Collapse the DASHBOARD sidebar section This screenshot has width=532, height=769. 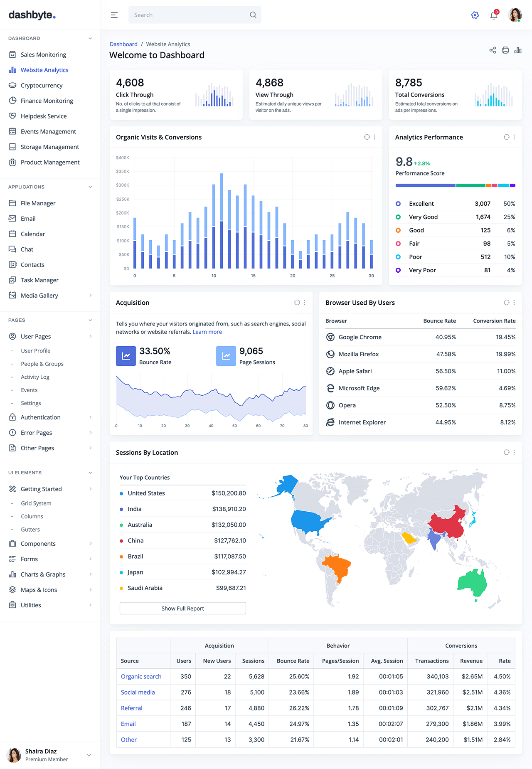click(90, 38)
